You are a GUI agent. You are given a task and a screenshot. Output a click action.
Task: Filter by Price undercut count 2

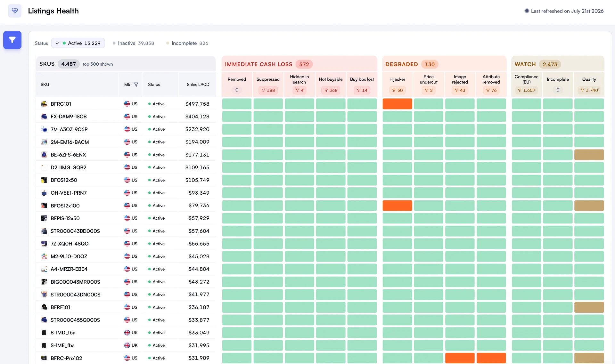429,90
